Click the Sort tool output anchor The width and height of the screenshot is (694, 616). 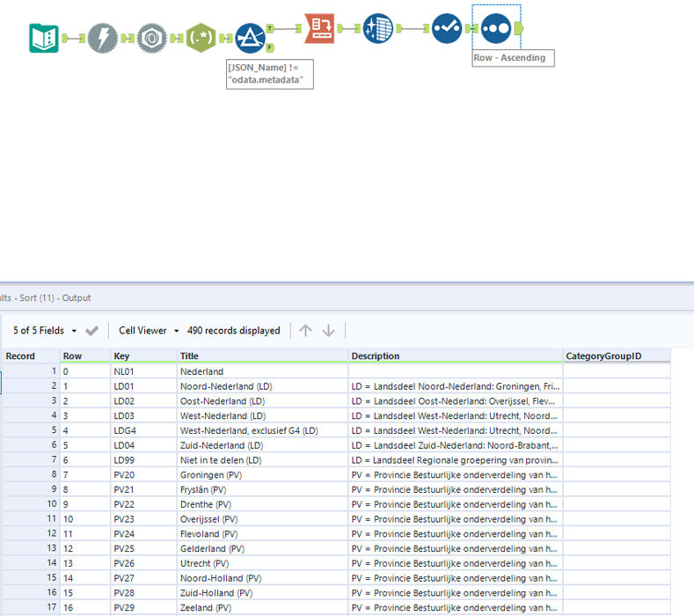click(519, 28)
